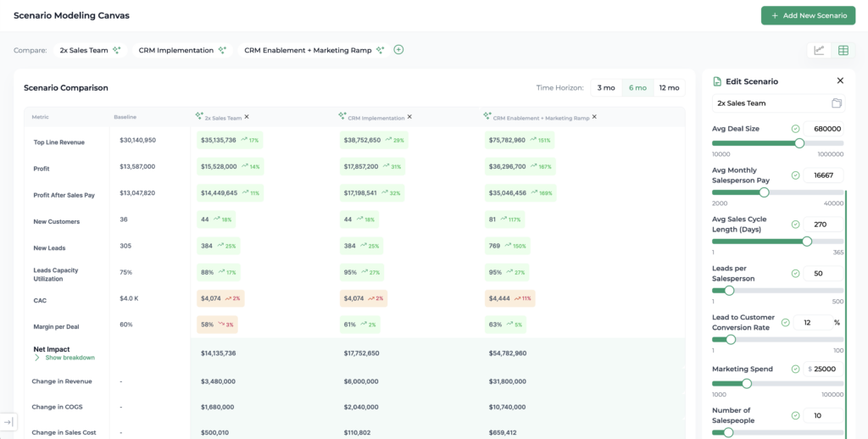The image size is (868, 439).
Task: Click folder icon beside scenario name field
Action: point(836,103)
